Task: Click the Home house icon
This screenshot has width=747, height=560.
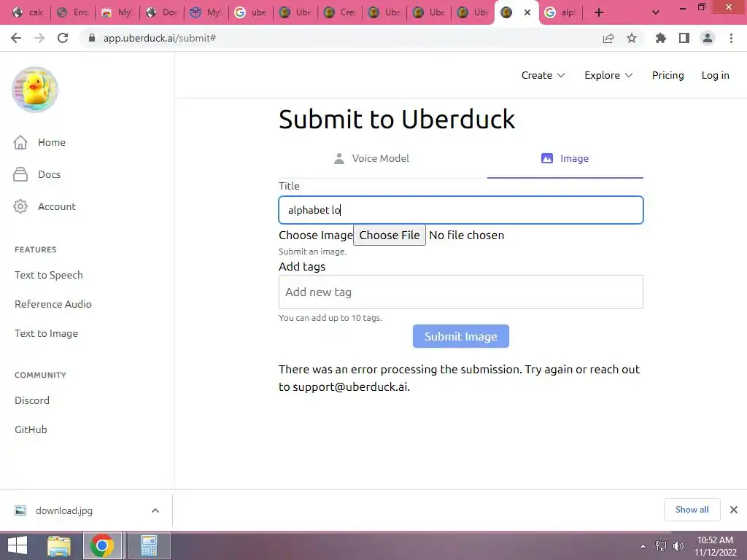Action: click(20, 142)
